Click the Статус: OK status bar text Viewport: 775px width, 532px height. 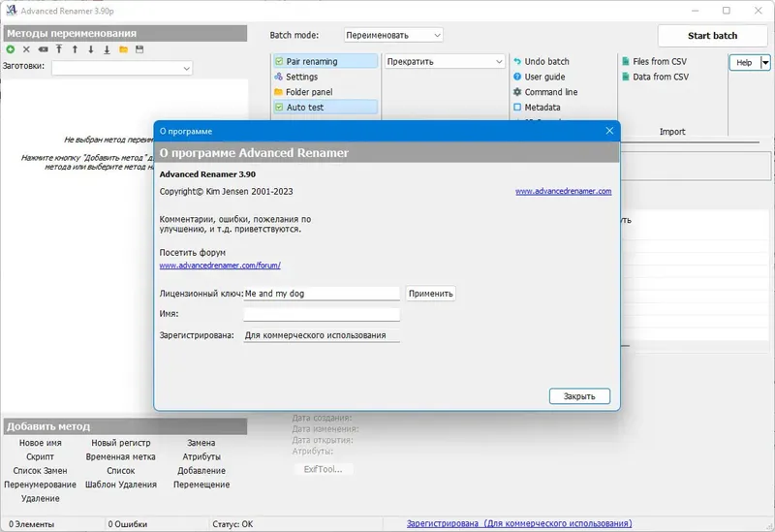[232, 524]
